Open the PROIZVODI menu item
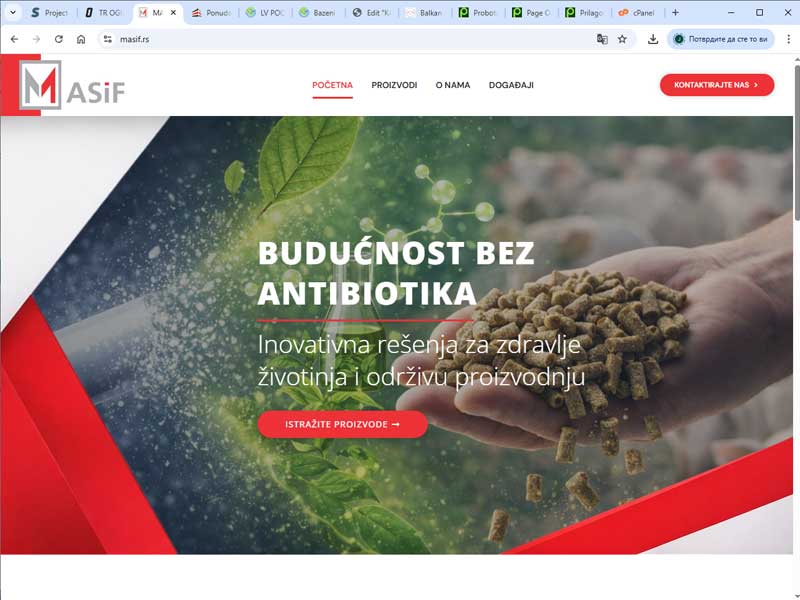Image resolution: width=800 pixels, height=600 pixels. [x=394, y=85]
